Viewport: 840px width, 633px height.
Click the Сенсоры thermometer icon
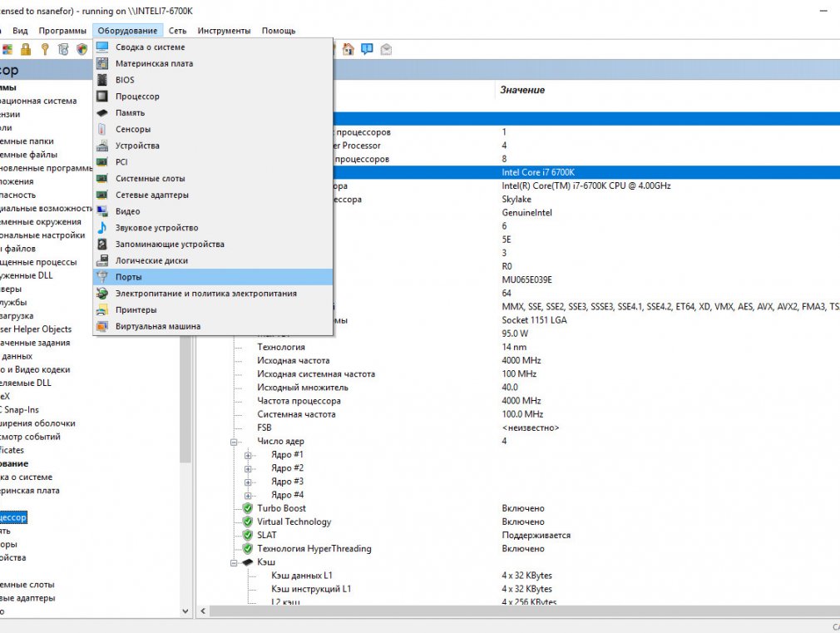101,129
